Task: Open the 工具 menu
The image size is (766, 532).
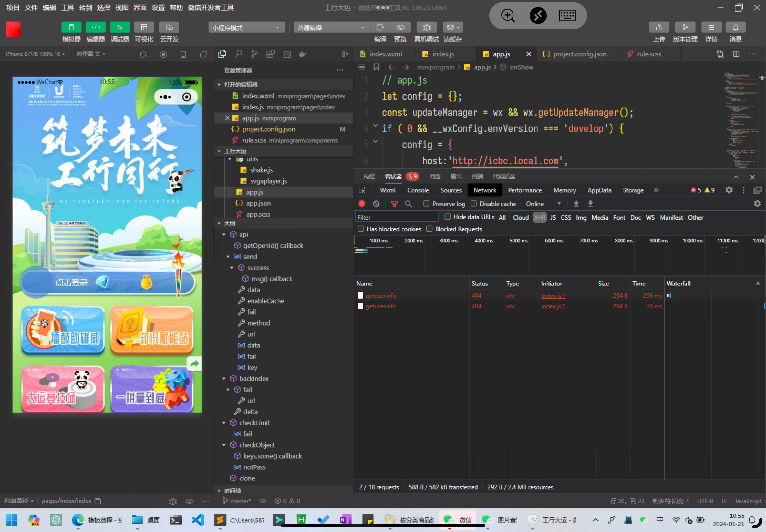Action: pyautogui.click(x=67, y=7)
